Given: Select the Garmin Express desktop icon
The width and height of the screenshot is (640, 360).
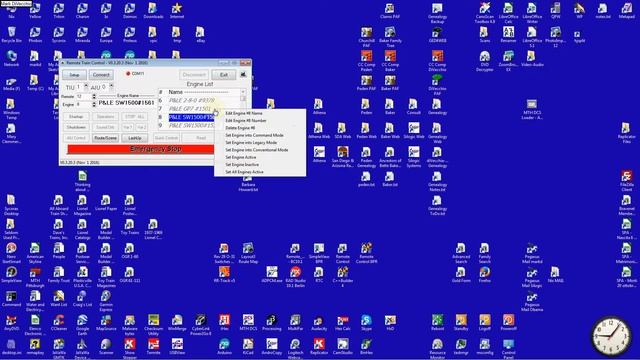Looking at the screenshot, I should (106, 301).
